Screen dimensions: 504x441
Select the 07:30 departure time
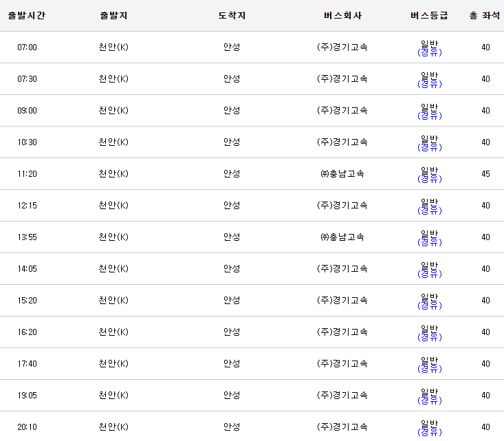27,79
